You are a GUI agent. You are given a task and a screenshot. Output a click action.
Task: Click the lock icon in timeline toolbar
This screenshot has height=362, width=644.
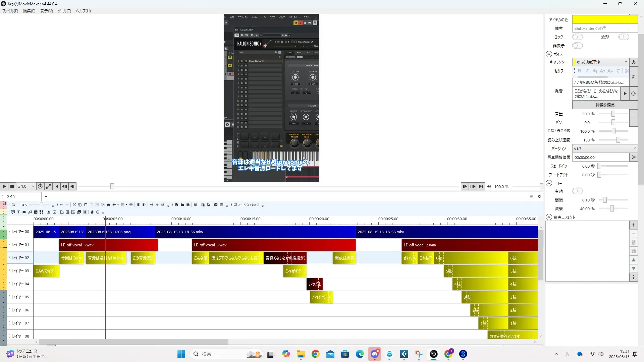click(108, 205)
